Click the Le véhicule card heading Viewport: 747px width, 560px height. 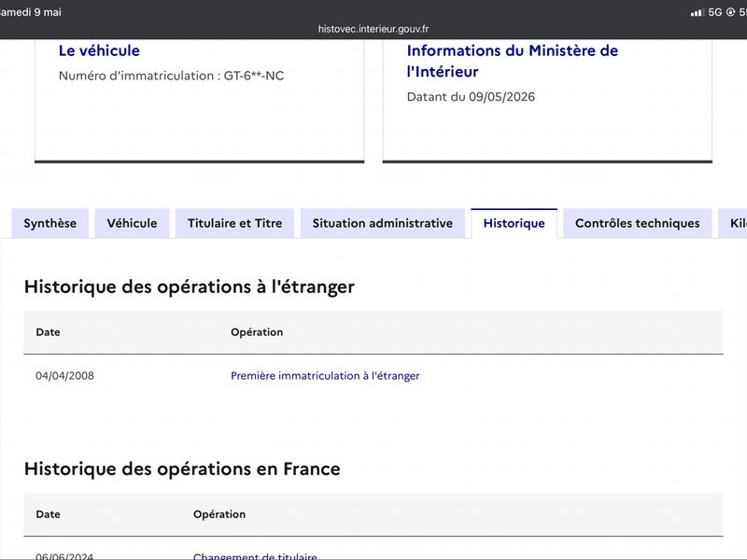pos(99,50)
